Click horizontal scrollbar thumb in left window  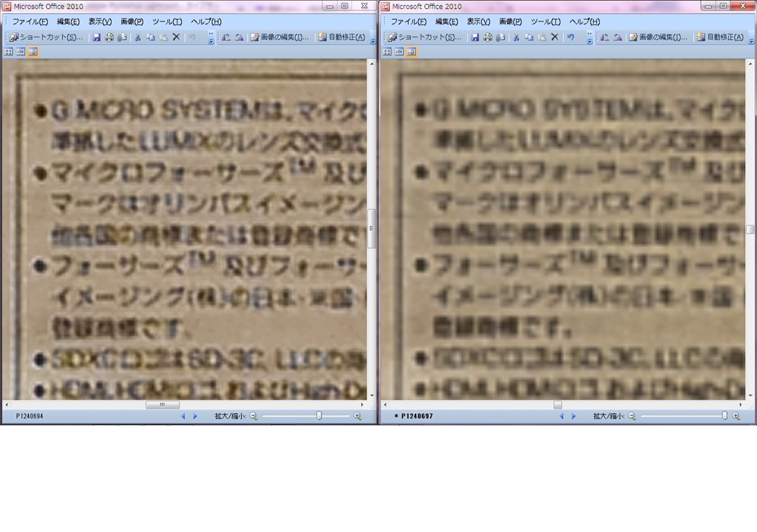coord(163,405)
